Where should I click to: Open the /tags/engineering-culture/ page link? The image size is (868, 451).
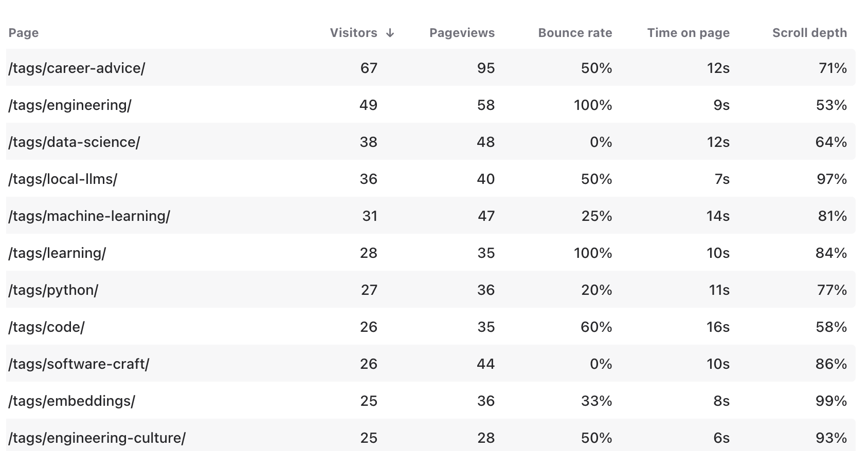coord(97,438)
